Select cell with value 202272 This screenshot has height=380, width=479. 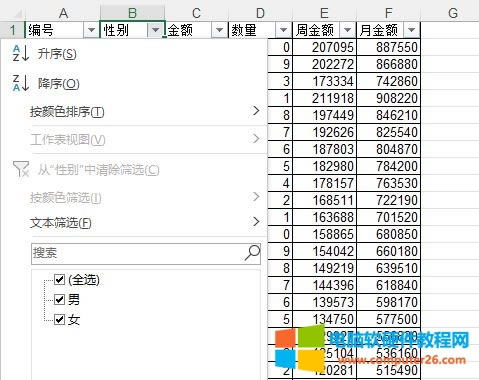(324, 64)
